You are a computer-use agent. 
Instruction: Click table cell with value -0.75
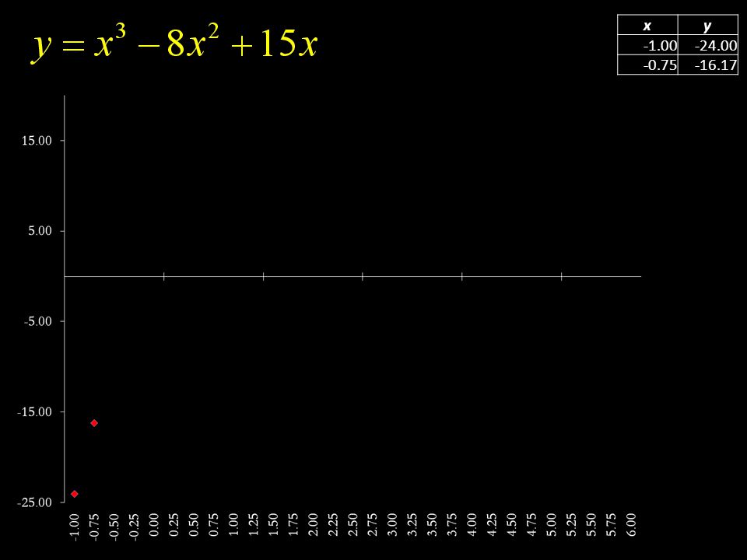[647, 65]
